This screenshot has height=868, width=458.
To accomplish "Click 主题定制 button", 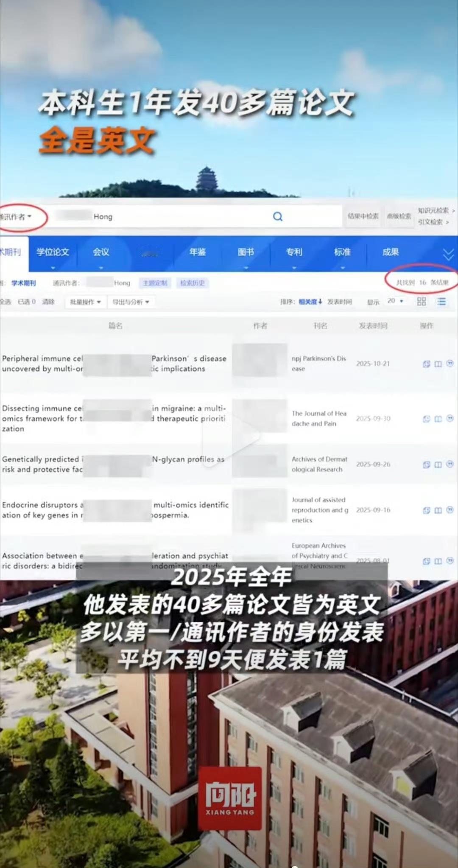I will (x=155, y=283).
